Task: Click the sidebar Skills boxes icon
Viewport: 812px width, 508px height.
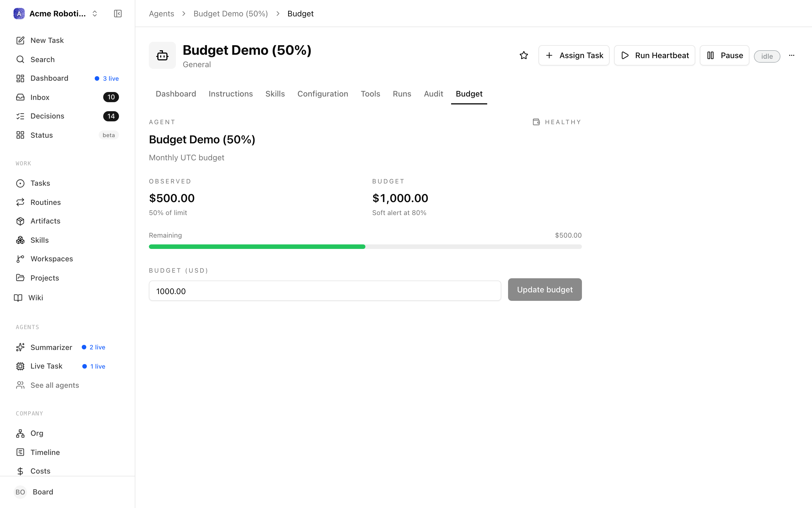Action: click(x=21, y=240)
